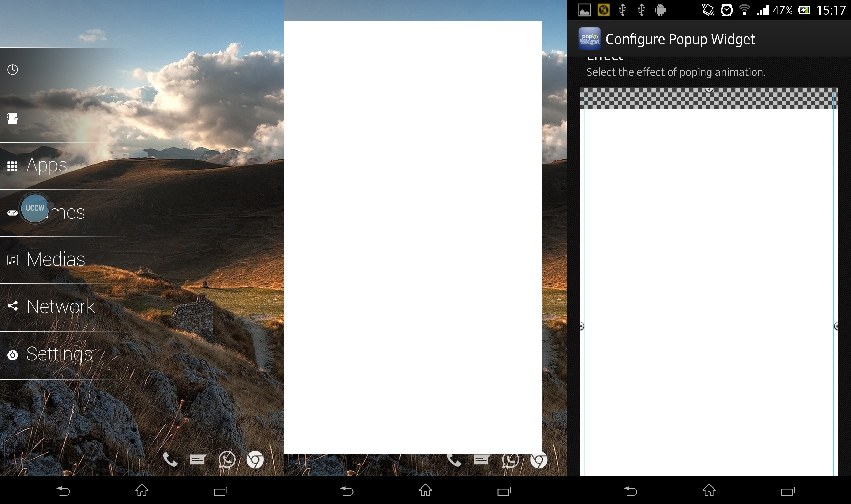Viewport: 851px width, 504px height.
Task: Open the contacts book icon in sidebar
Action: coord(13,119)
